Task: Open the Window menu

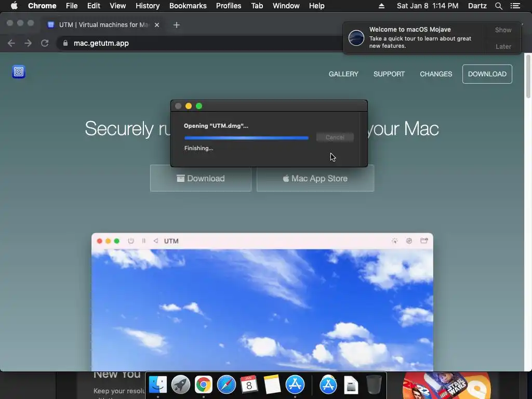Action: click(x=286, y=6)
